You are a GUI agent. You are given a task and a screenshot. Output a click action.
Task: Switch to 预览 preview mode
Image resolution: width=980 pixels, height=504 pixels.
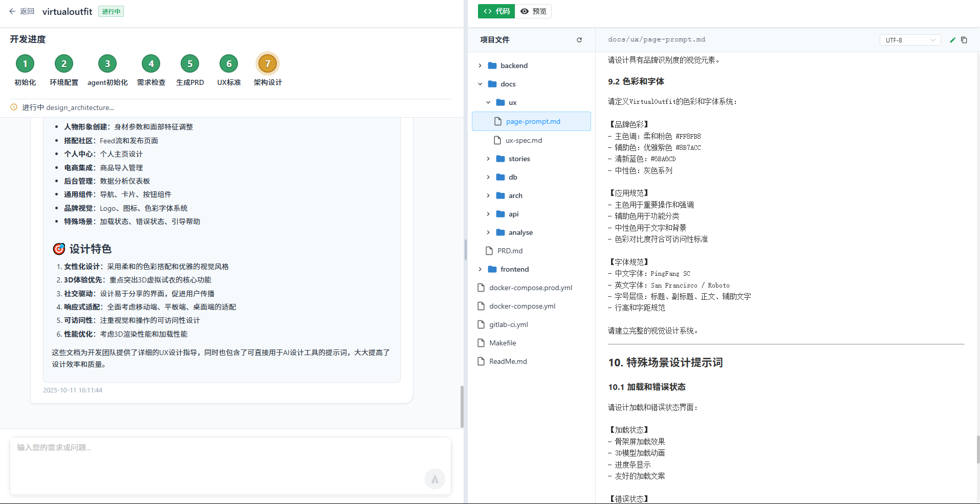pyautogui.click(x=533, y=11)
